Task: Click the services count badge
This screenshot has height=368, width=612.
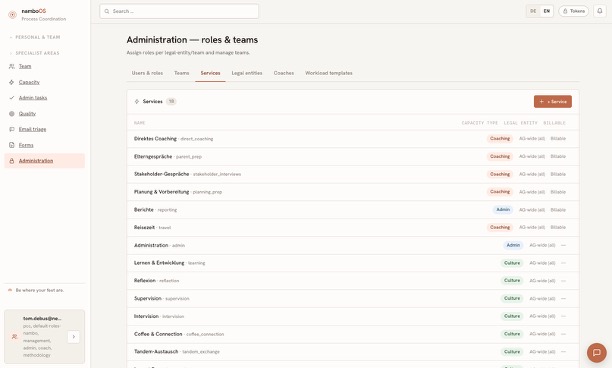Action: (171, 101)
